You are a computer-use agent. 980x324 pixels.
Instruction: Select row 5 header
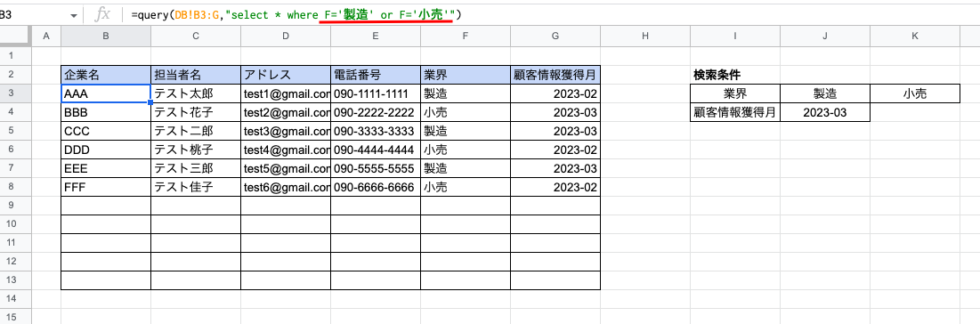click(15, 132)
